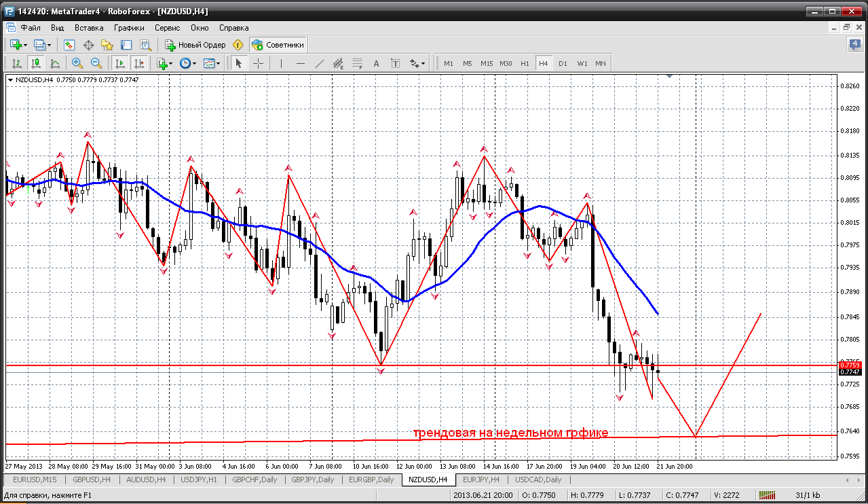The image size is (868, 504).
Task: Choose the Fibonacci retracement tool
Action: click(x=358, y=63)
